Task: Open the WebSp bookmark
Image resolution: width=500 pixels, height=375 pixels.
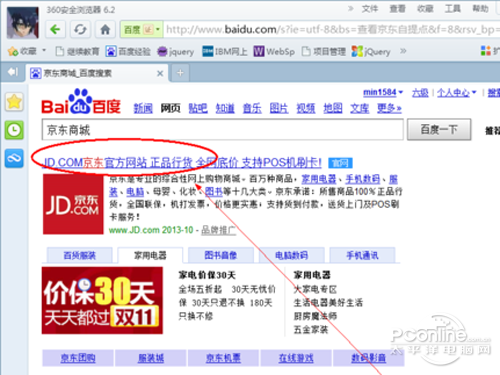Action: click(x=274, y=51)
